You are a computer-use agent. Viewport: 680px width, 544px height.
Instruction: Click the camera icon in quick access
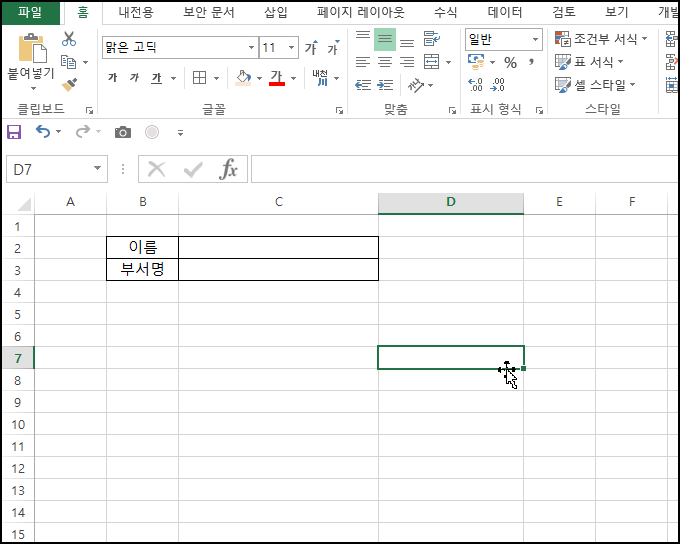(123, 132)
